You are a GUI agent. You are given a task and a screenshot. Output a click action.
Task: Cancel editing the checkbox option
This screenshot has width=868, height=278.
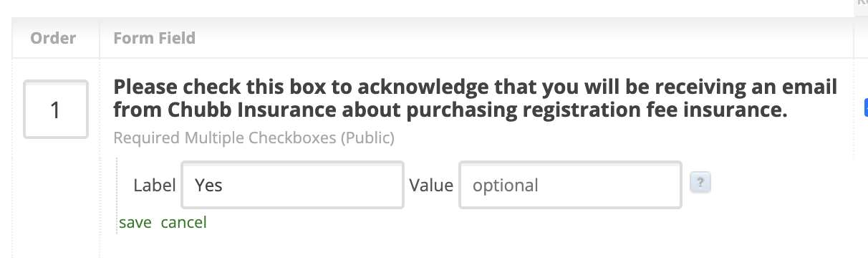pyautogui.click(x=183, y=223)
